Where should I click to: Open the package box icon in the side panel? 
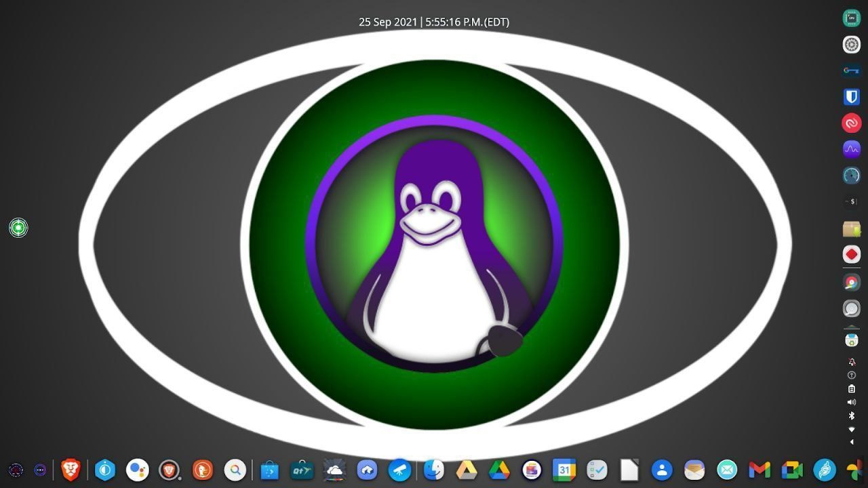pos(852,228)
